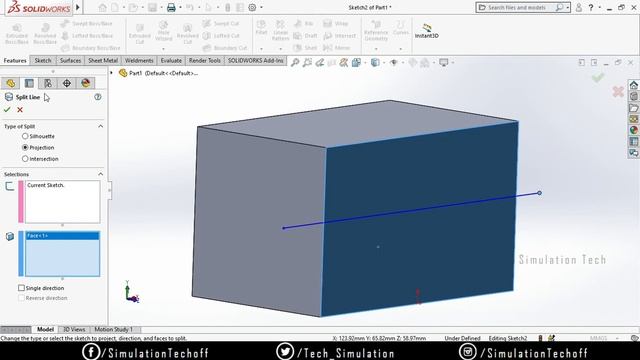Click the Part1 (Default) tree item
The height and width of the screenshot is (360, 640).
coord(158,73)
